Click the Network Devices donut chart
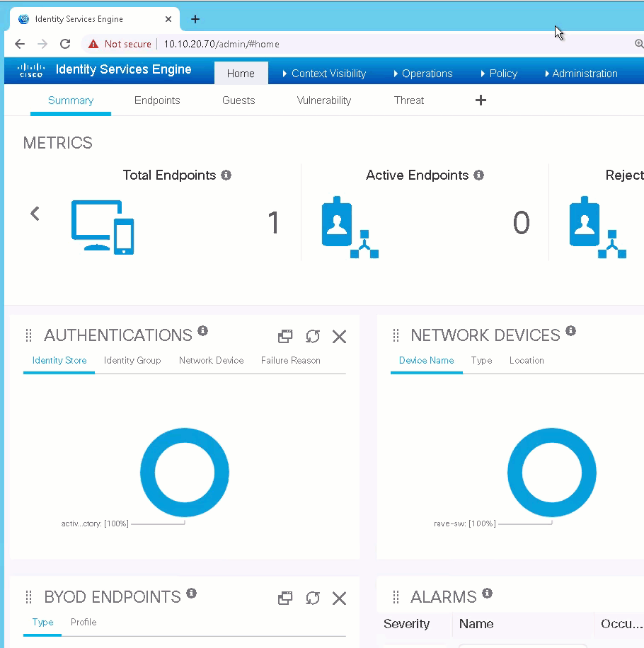Screen dimensions: 644x648 552,472
